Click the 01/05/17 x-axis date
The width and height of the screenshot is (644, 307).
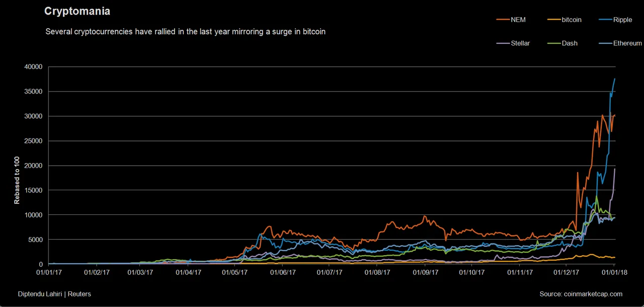235,272
